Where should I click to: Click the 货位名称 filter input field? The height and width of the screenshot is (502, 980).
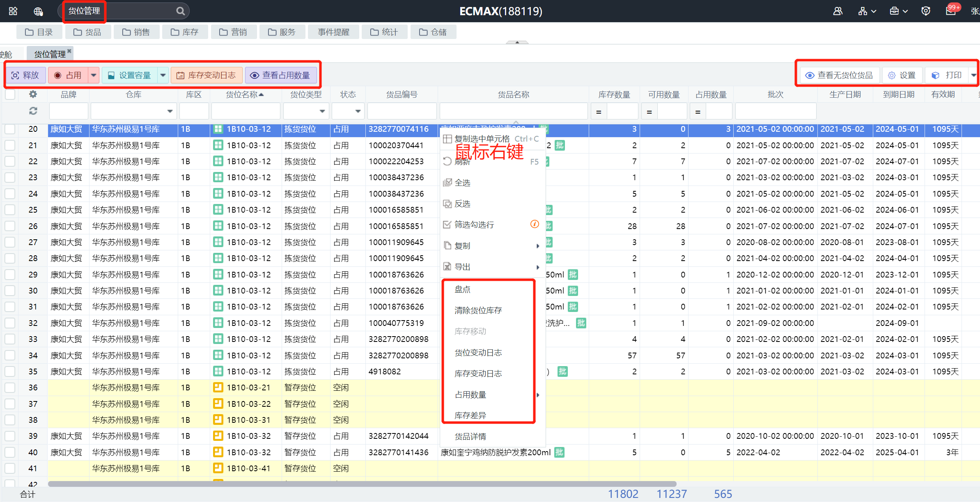click(246, 111)
